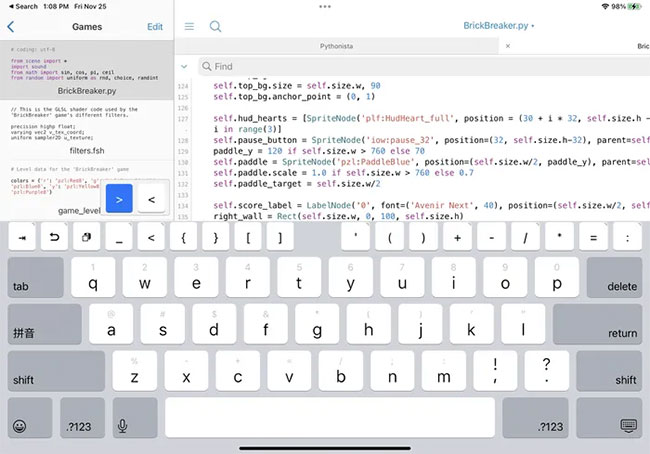Tap the paste clipboard key
650x454 pixels.
coord(86,237)
